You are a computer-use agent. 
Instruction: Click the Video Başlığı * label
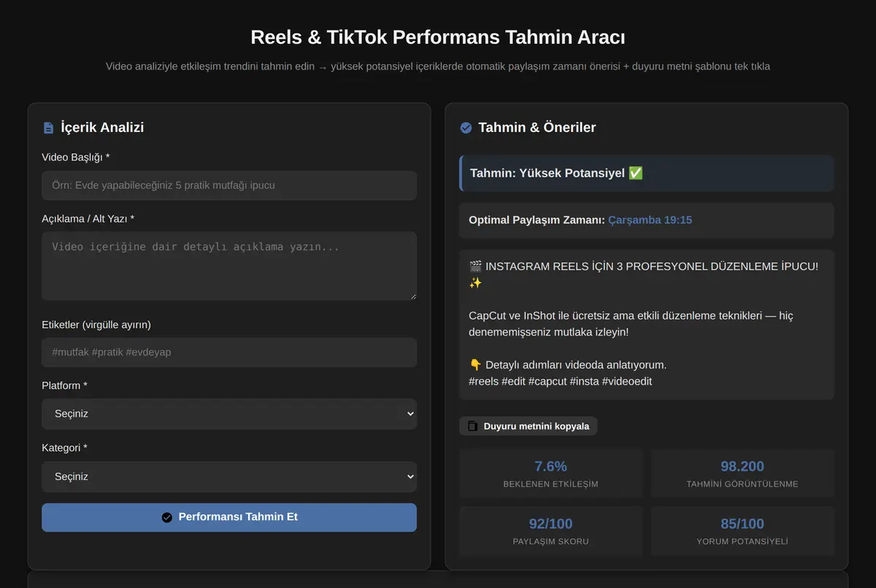click(x=76, y=158)
